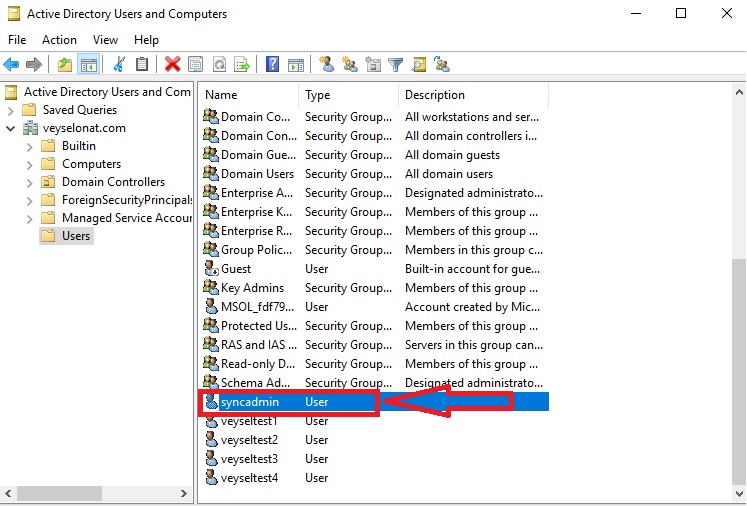Click the Find objects magnifier icon
The height and width of the screenshot is (506, 747).
tap(419, 64)
